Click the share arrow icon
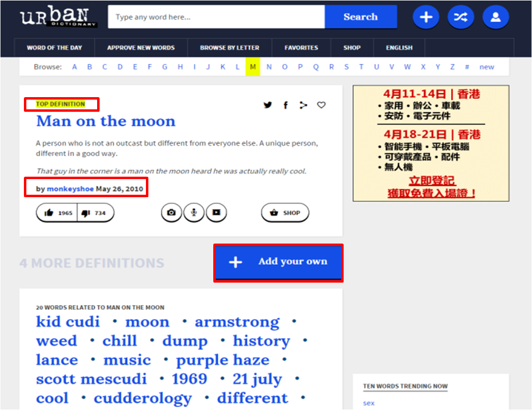 pyautogui.click(x=303, y=105)
